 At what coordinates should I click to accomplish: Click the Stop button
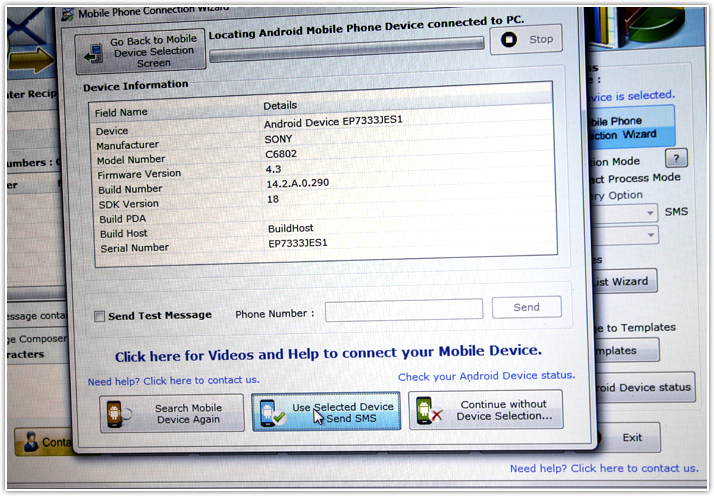tap(526, 40)
